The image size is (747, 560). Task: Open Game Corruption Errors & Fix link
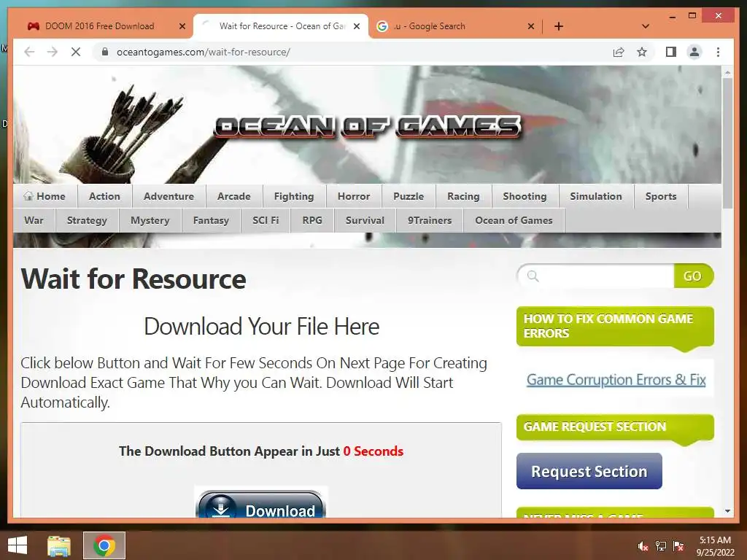pos(616,380)
